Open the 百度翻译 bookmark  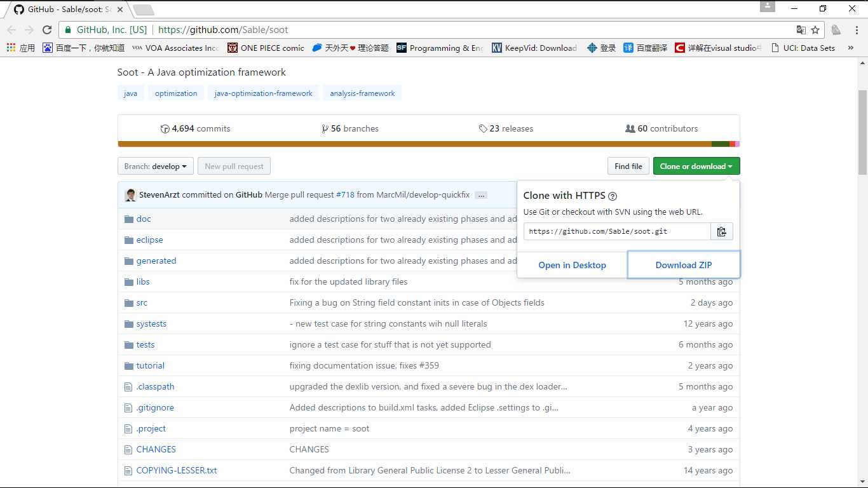coord(645,48)
